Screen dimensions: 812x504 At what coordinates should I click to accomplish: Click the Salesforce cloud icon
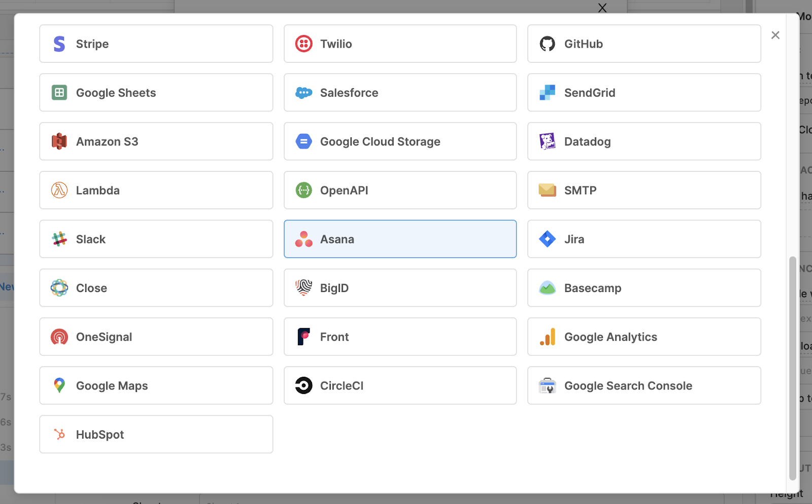303,93
